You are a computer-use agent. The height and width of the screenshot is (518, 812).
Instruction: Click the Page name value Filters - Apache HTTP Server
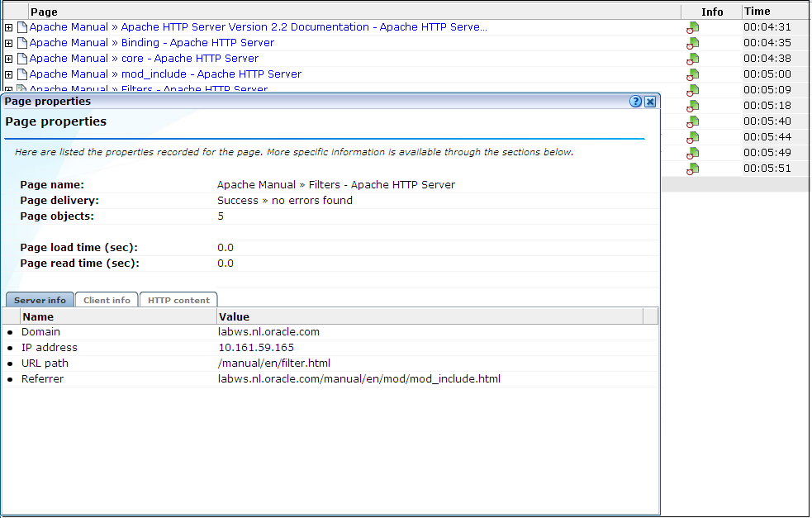[336, 185]
